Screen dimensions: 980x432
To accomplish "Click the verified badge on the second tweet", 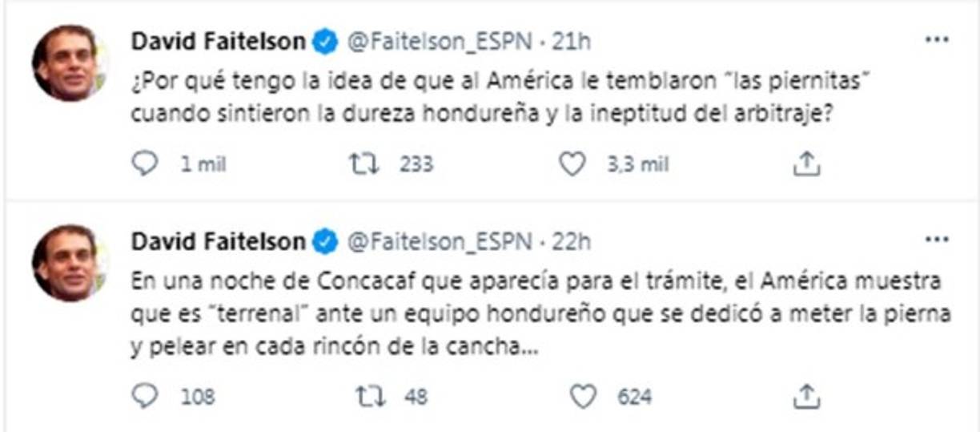I will [324, 241].
